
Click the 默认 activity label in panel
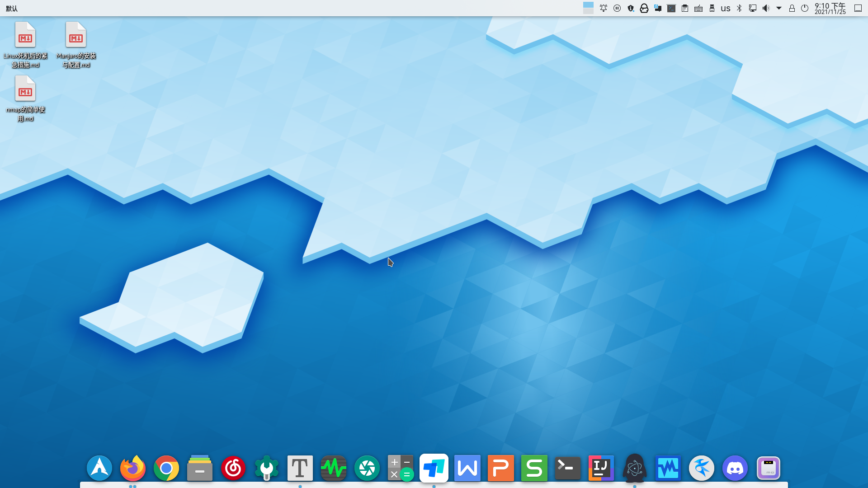tap(12, 9)
